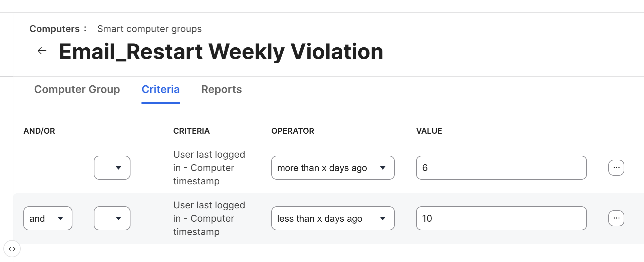644x262 pixels.
Task: Click the second row's User last logged in criteria
Action: (x=209, y=218)
